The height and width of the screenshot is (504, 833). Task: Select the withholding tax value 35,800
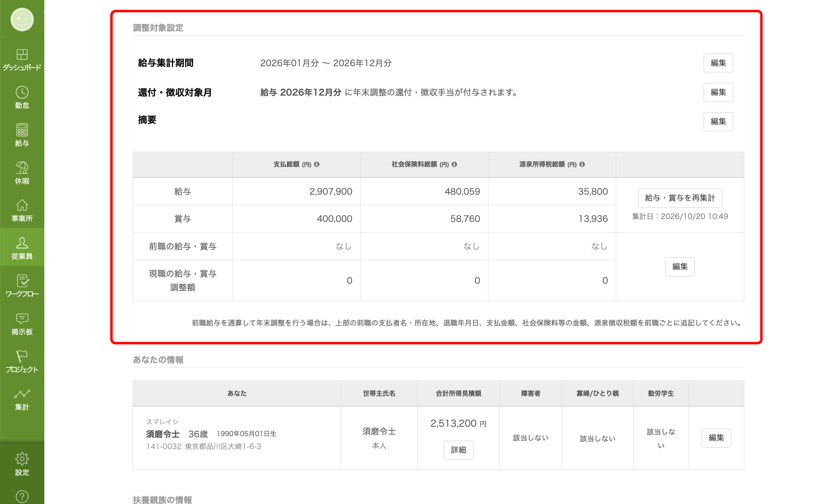pos(593,191)
